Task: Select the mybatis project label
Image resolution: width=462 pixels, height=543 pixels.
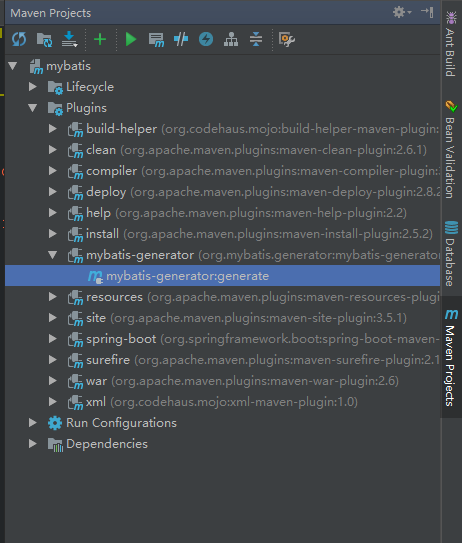Action: (69, 66)
